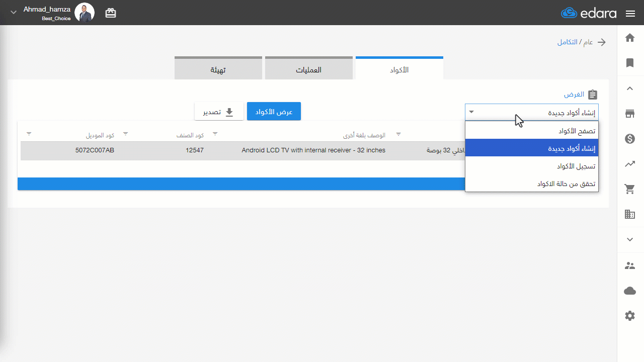
Task: Choose تحقق من حالة الاكواد option
Action: [x=532, y=184]
